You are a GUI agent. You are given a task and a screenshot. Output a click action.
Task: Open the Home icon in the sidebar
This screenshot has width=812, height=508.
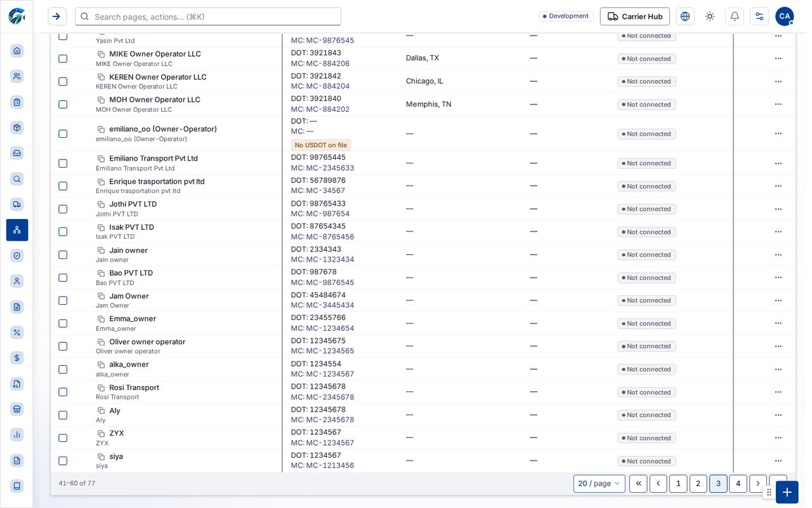coord(17,51)
